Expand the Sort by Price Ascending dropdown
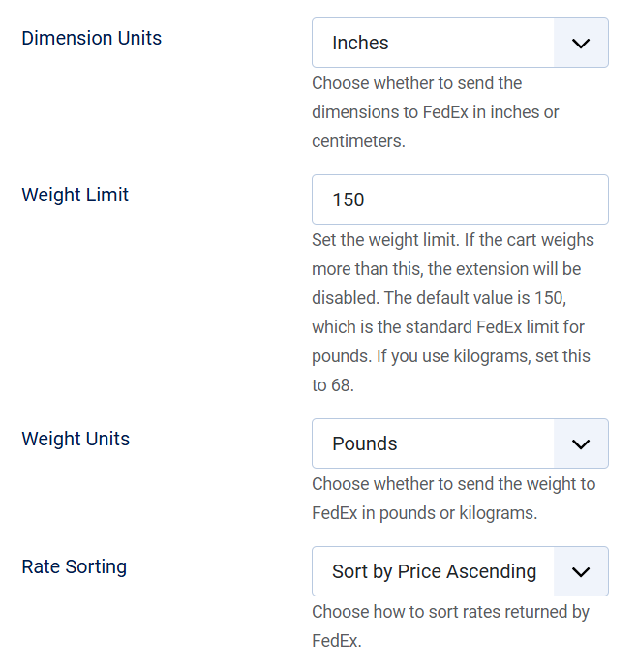 coord(433,571)
